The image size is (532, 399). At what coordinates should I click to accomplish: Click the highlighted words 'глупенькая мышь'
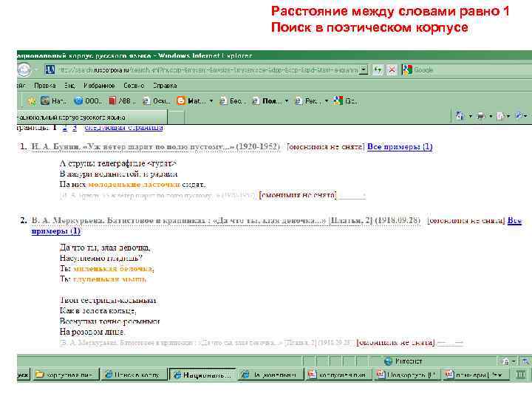(x=109, y=279)
